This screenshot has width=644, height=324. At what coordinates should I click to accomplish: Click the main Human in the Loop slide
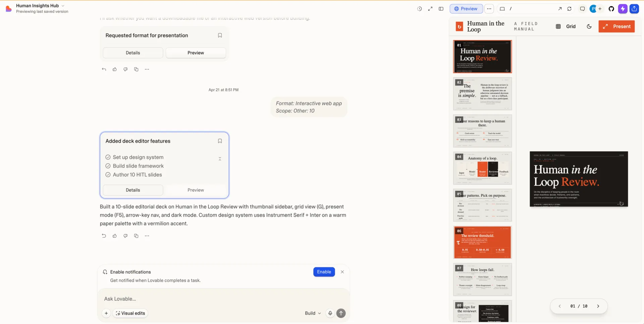pos(579,179)
